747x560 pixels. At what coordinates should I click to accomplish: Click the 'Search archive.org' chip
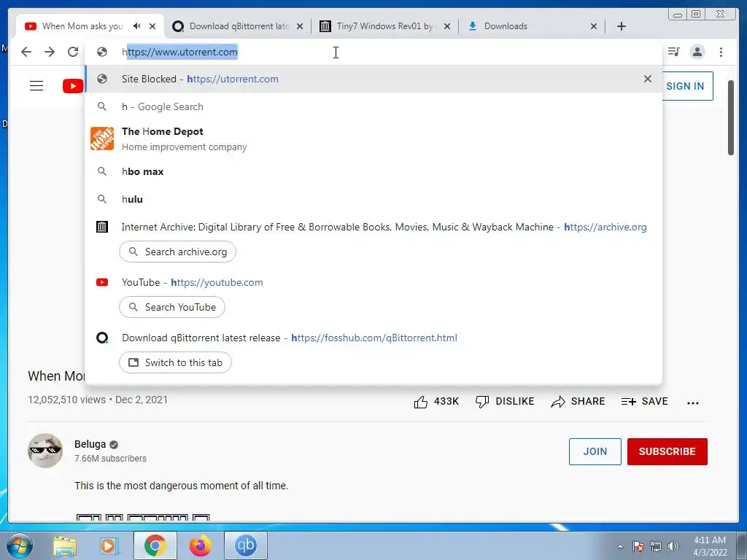[x=178, y=252]
